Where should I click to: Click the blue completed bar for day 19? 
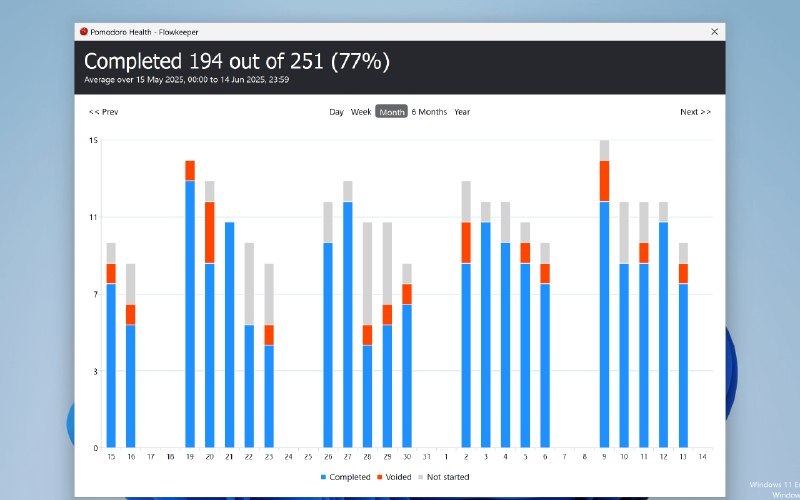190,314
